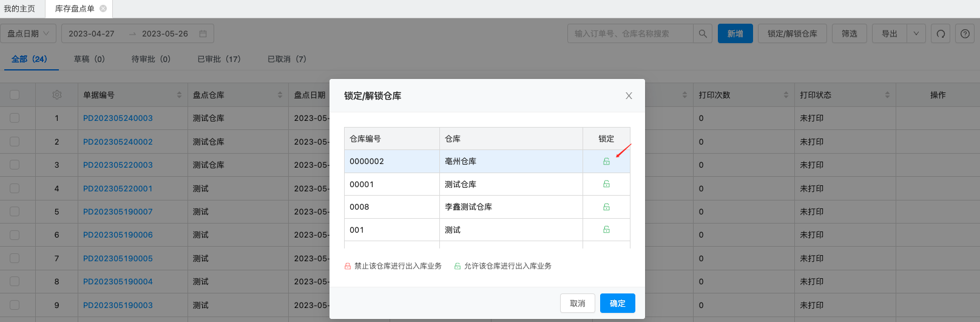
Task: Open order PD202305190003
Action: 118,305
